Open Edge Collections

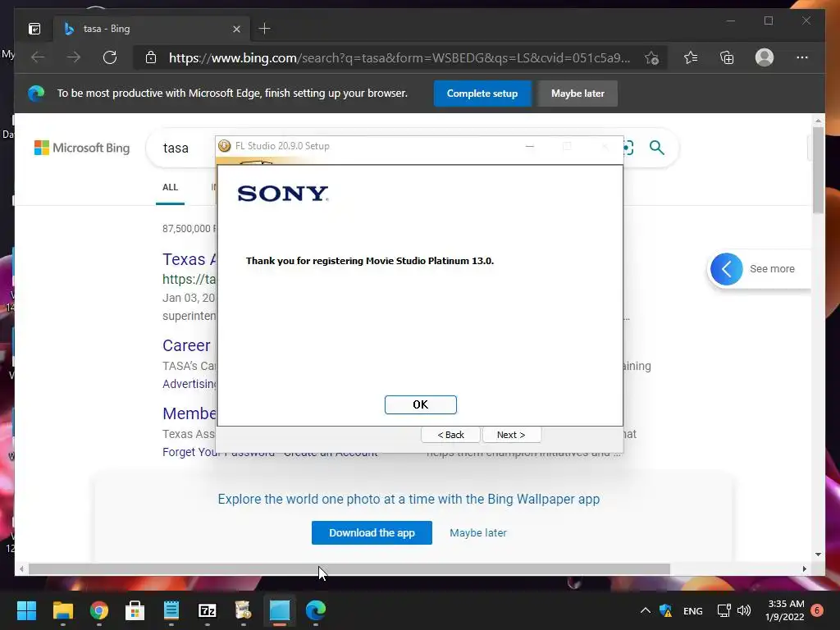[x=727, y=57]
